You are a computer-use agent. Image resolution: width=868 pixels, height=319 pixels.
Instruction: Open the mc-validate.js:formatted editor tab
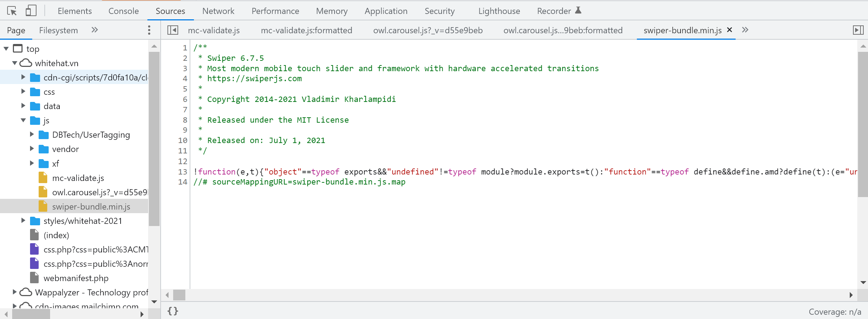tap(307, 30)
